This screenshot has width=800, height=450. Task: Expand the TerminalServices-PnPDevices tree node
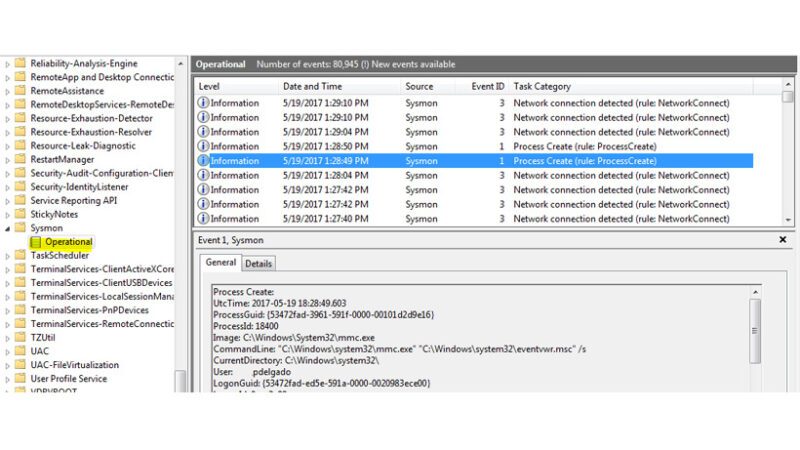7,311
